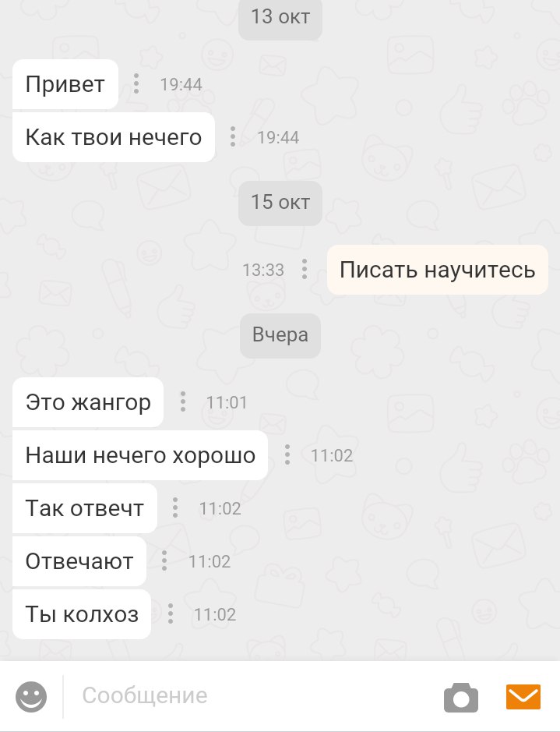
Task: Open options dots next to 'Привет' message
Action: coord(136,84)
